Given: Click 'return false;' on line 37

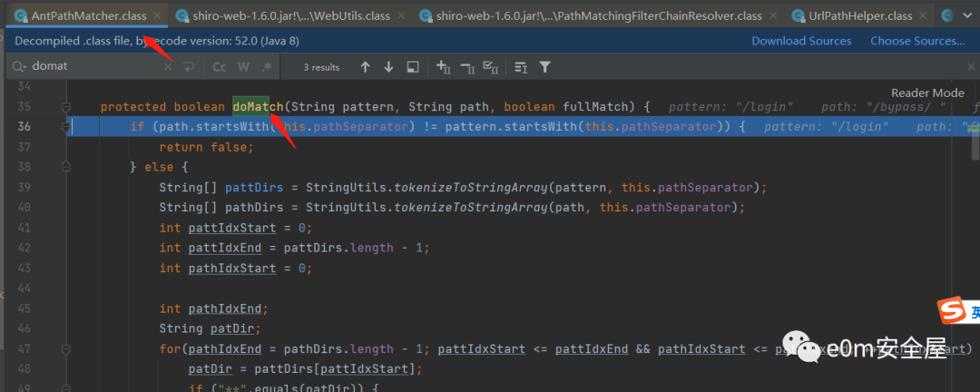Looking at the screenshot, I should 206,148.
